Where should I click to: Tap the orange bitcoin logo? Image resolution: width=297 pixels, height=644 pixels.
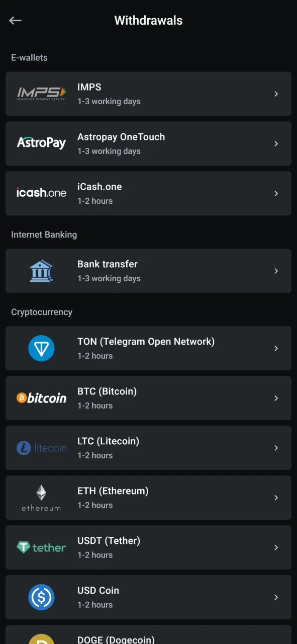41,398
